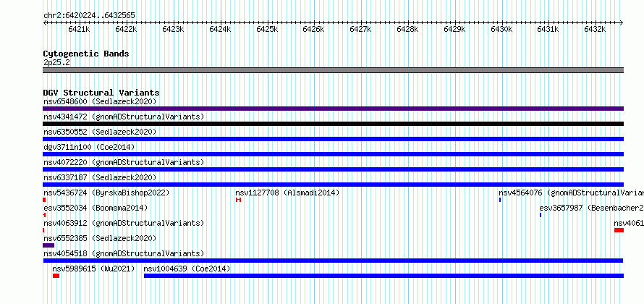The width and height of the screenshot is (644, 304).
Task: Click the 6423k ruler tick label
Action: (173, 29)
